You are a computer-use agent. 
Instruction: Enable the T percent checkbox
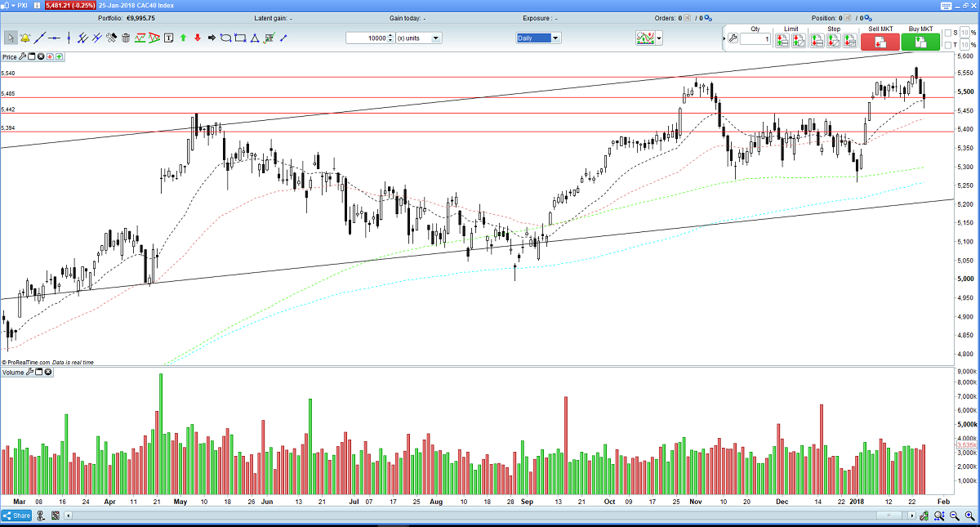pyautogui.click(x=948, y=45)
